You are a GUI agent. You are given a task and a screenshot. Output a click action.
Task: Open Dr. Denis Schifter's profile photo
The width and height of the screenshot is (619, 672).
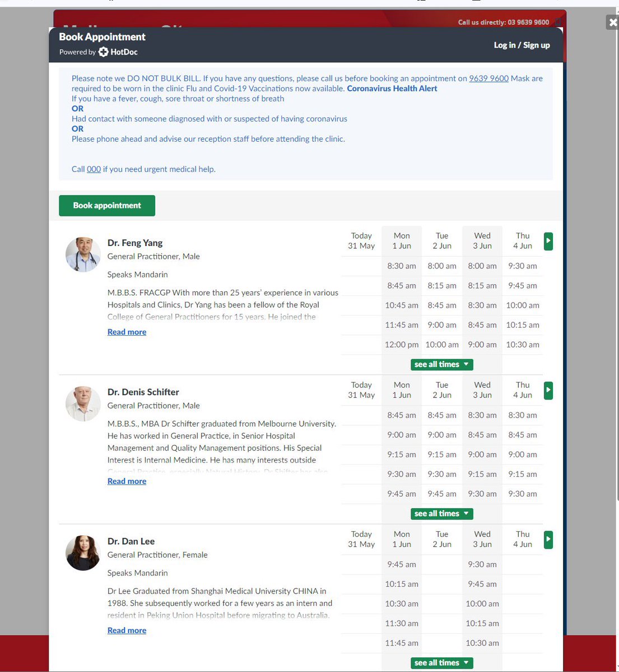tap(83, 404)
